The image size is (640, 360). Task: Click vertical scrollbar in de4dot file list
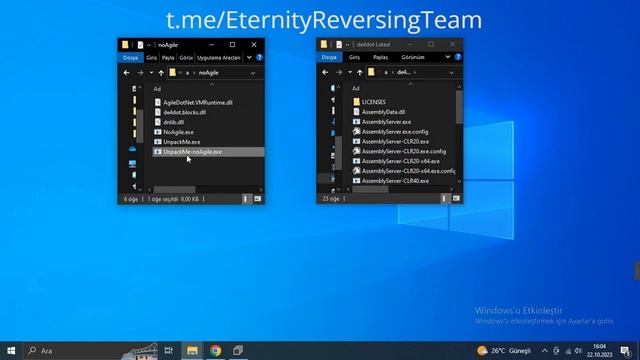coord(459,107)
